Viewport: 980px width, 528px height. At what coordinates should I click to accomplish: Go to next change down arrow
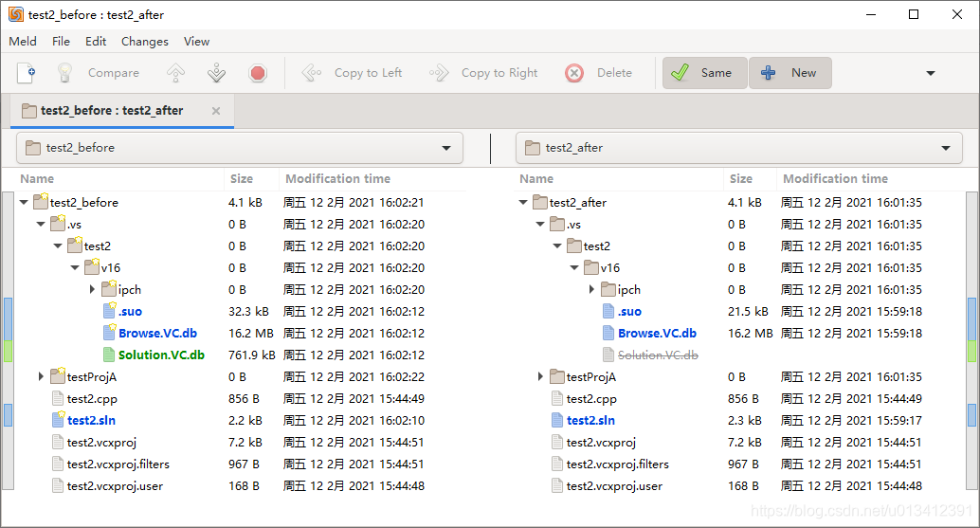tap(216, 73)
